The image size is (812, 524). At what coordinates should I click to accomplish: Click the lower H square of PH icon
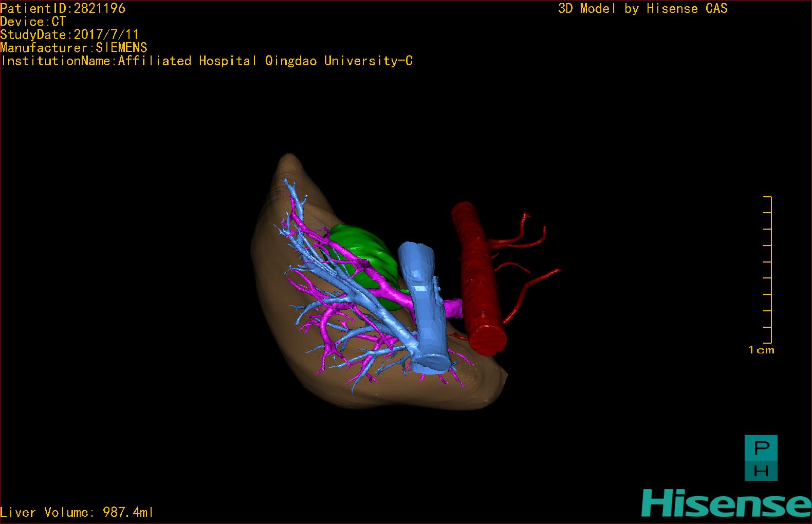761,470
